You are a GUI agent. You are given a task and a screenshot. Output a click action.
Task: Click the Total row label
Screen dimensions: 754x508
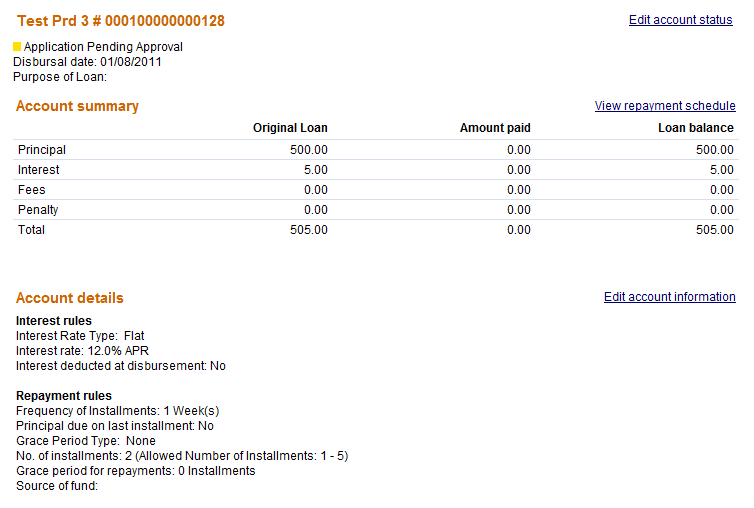click(x=32, y=230)
